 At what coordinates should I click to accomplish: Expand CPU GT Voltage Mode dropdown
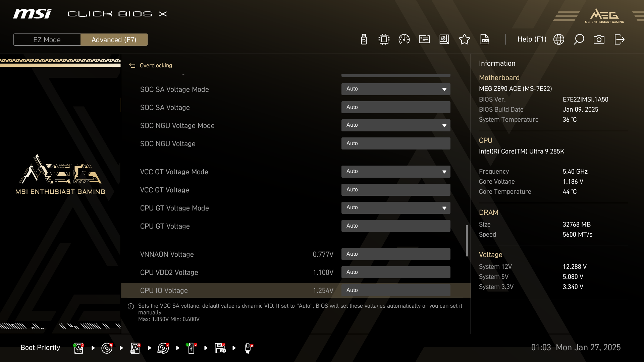(395, 208)
